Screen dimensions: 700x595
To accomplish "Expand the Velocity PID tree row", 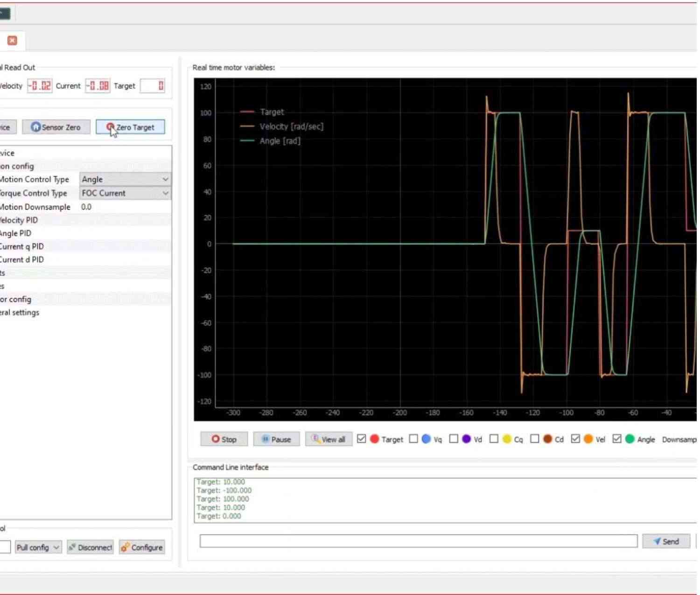I will pyautogui.click(x=85, y=220).
